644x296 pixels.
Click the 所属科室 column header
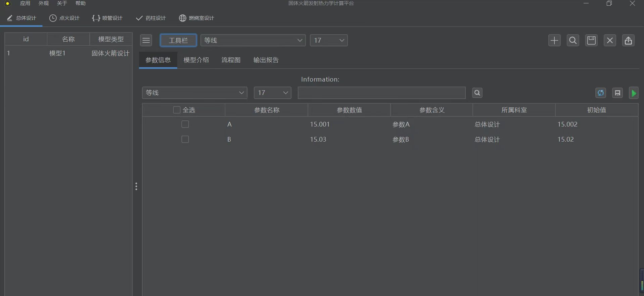(x=514, y=110)
